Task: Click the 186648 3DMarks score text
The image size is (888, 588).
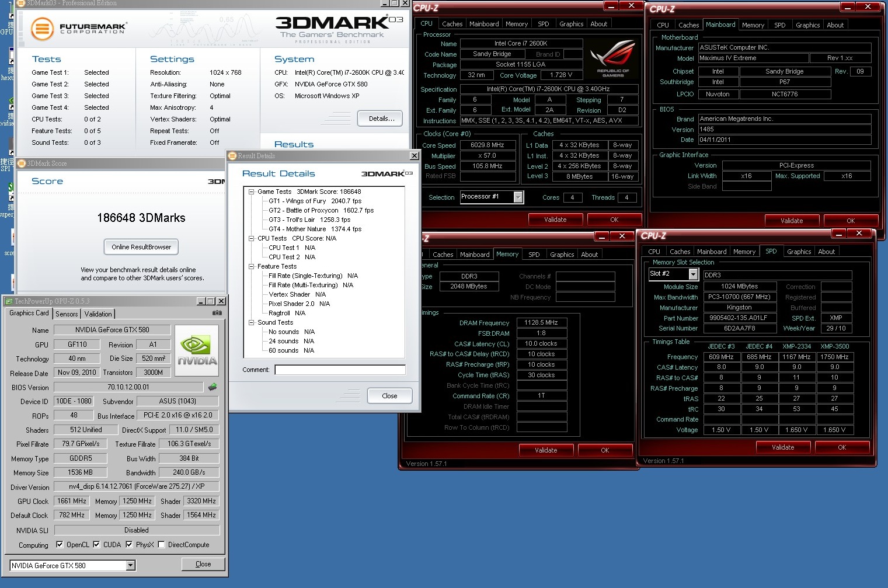Action: [141, 218]
